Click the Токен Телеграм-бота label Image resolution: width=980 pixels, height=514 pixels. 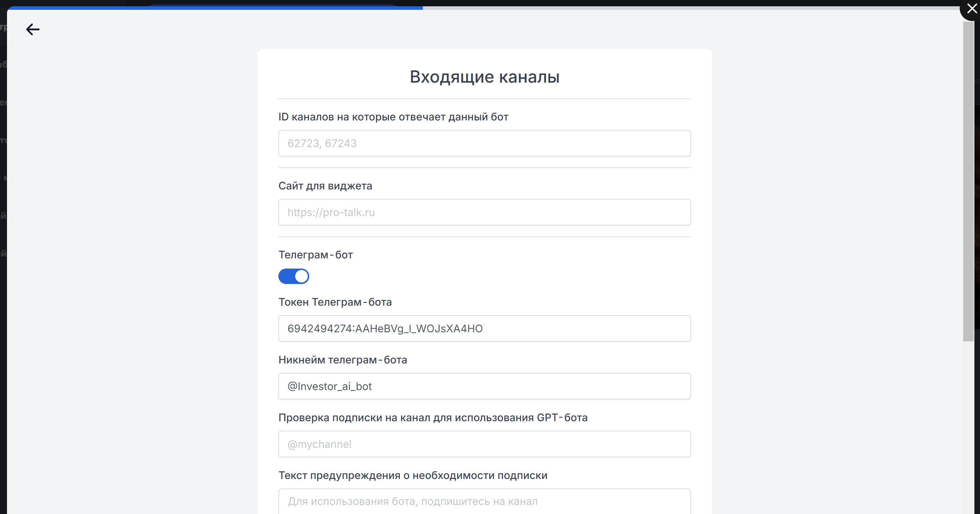click(335, 302)
